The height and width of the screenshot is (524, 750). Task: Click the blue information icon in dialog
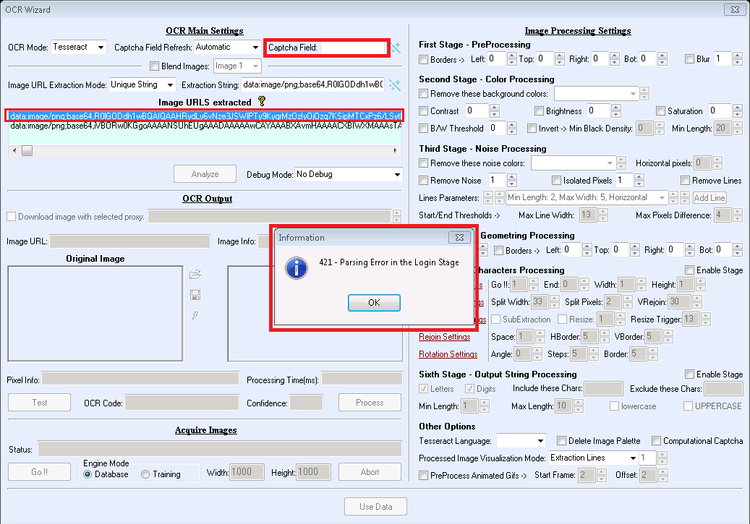(296, 268)
